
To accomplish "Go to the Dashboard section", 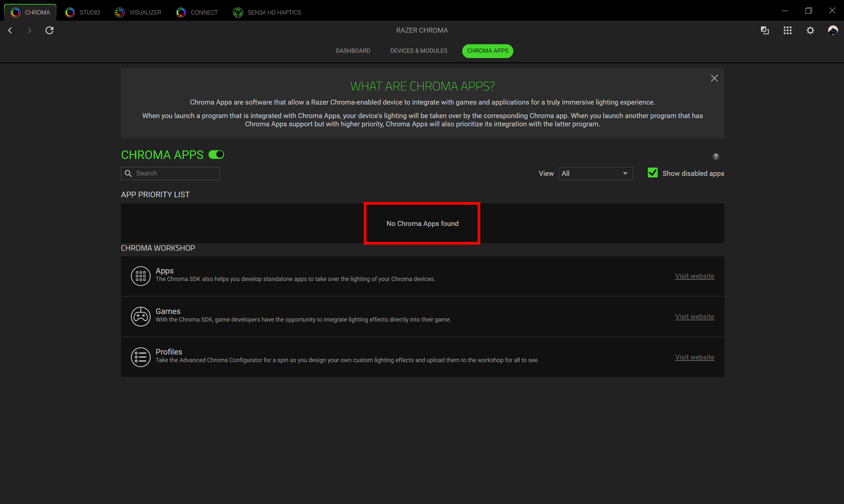I will point(353,51).
